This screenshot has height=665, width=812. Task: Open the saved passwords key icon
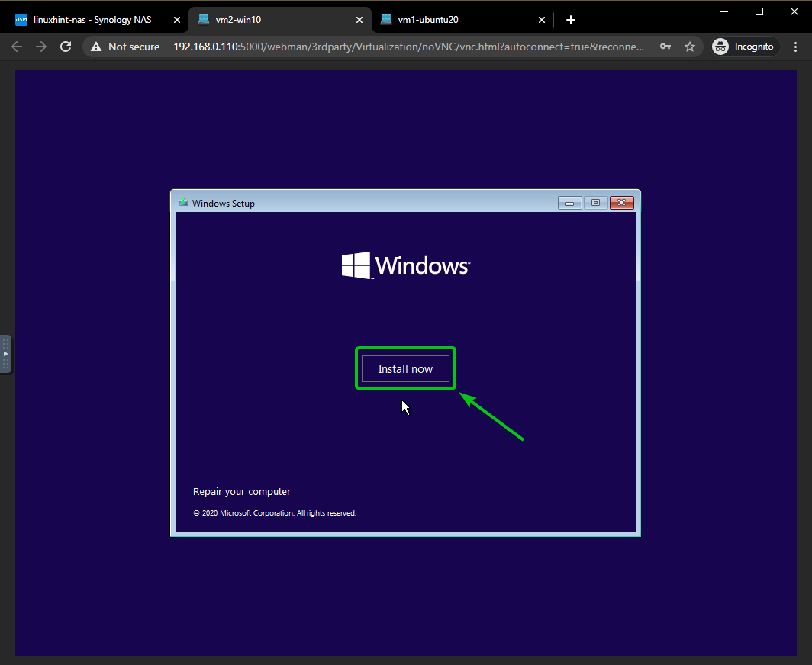pos(666,47)
